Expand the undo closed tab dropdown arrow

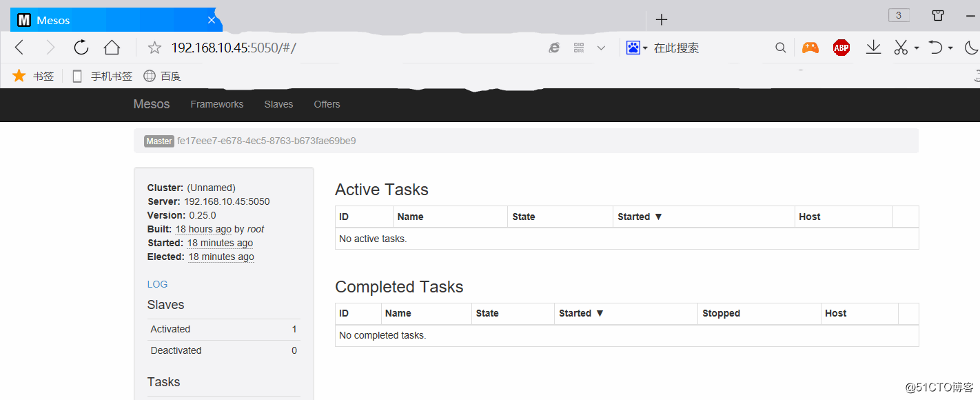950,48
